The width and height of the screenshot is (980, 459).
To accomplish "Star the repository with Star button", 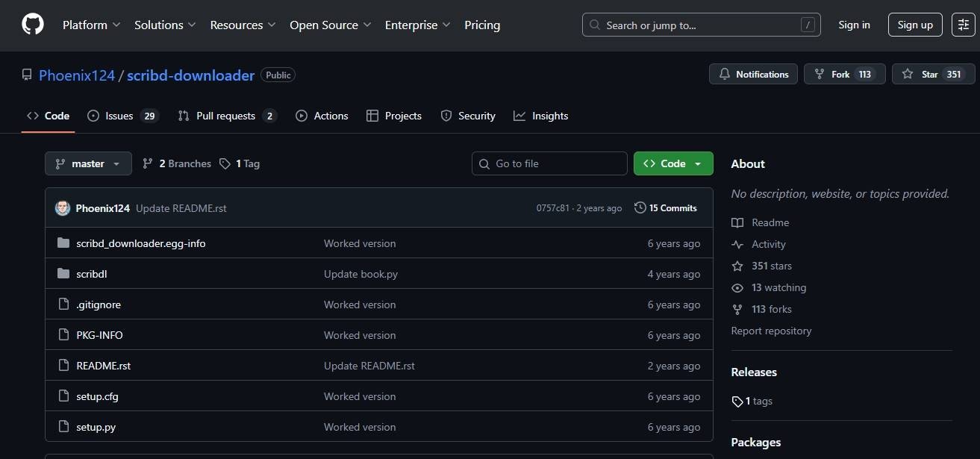I will (933, 74).
